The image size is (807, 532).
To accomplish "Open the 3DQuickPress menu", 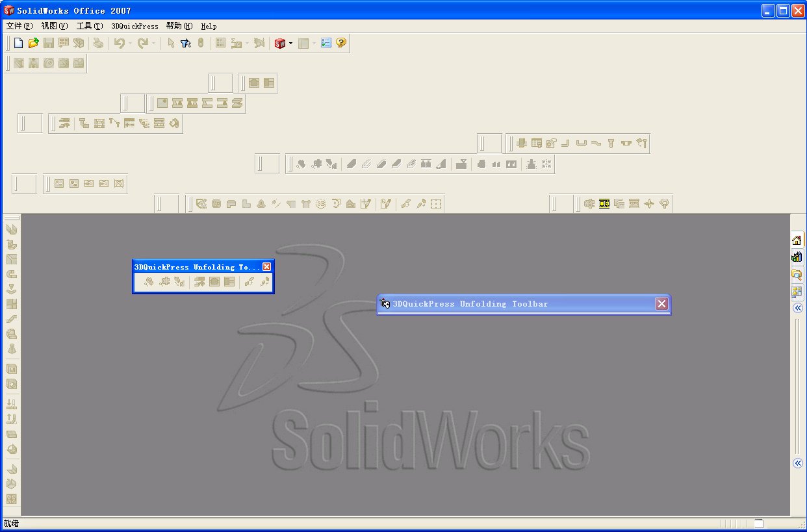I will (134, 26).
